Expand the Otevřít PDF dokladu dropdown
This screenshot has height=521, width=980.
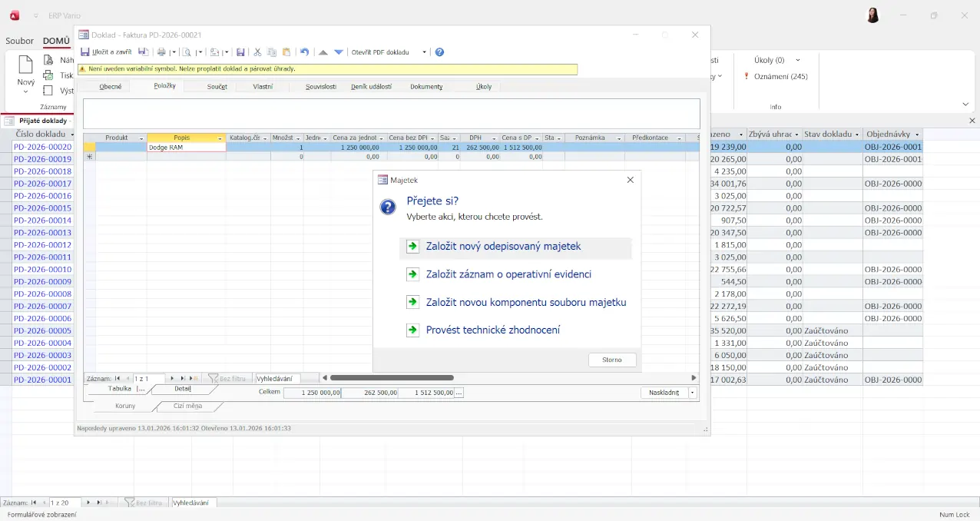424,52
